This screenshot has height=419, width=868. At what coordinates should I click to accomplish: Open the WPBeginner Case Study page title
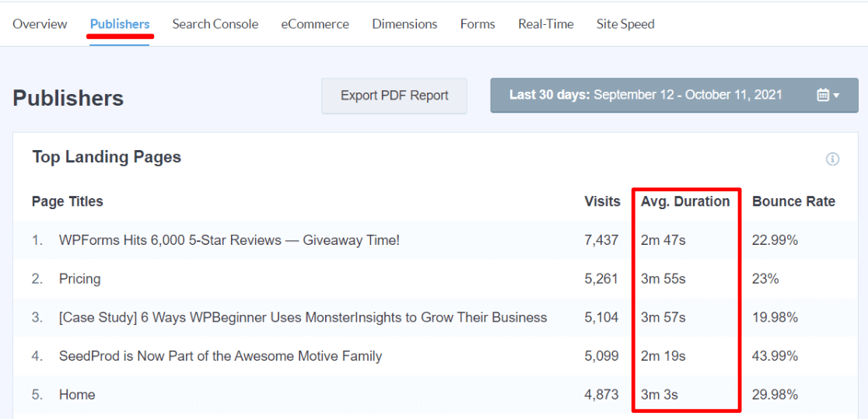coord(303,317)
